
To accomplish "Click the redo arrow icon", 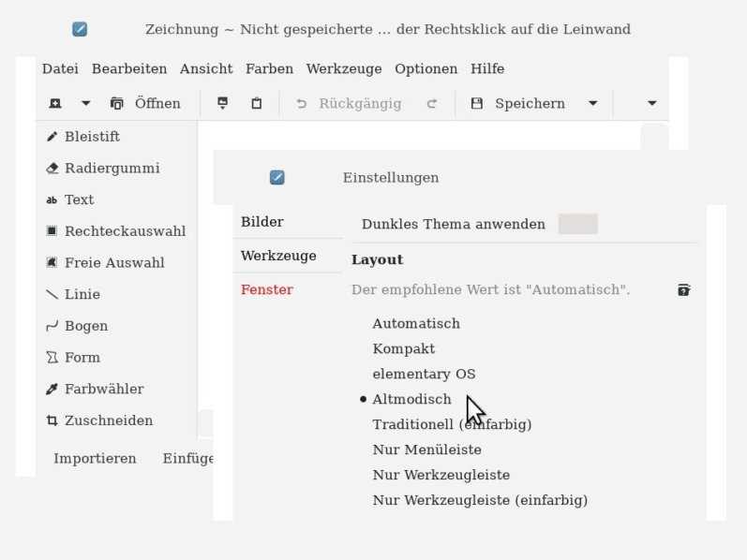I will (432, 104).
